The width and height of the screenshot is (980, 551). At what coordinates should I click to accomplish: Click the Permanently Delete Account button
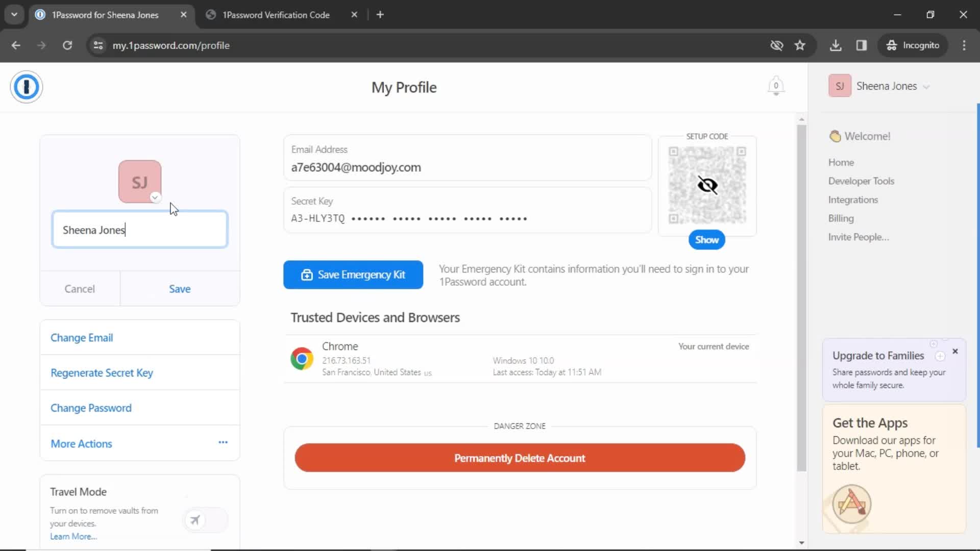[520, 458]
